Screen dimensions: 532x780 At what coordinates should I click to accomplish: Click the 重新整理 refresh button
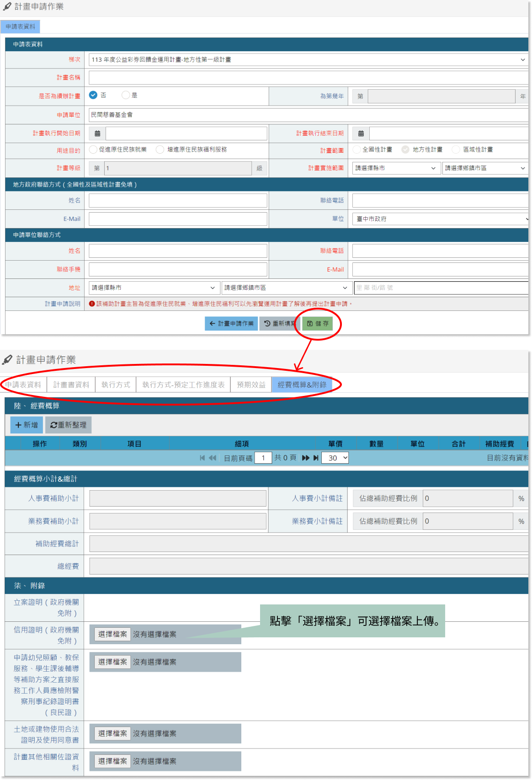69,425
